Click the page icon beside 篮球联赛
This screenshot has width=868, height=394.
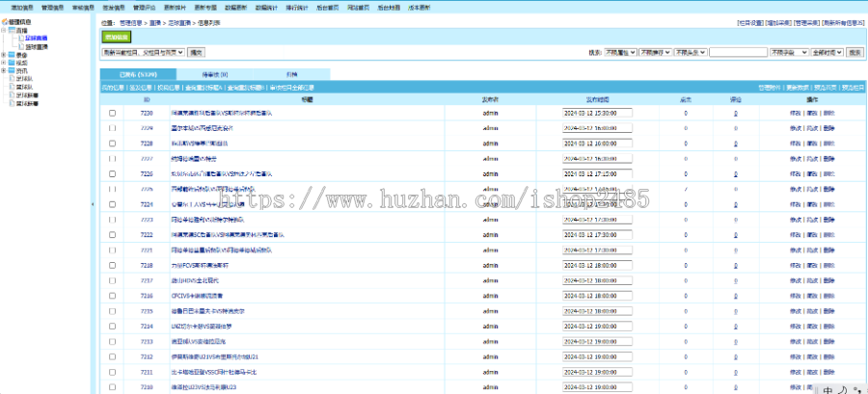(12, 103)
